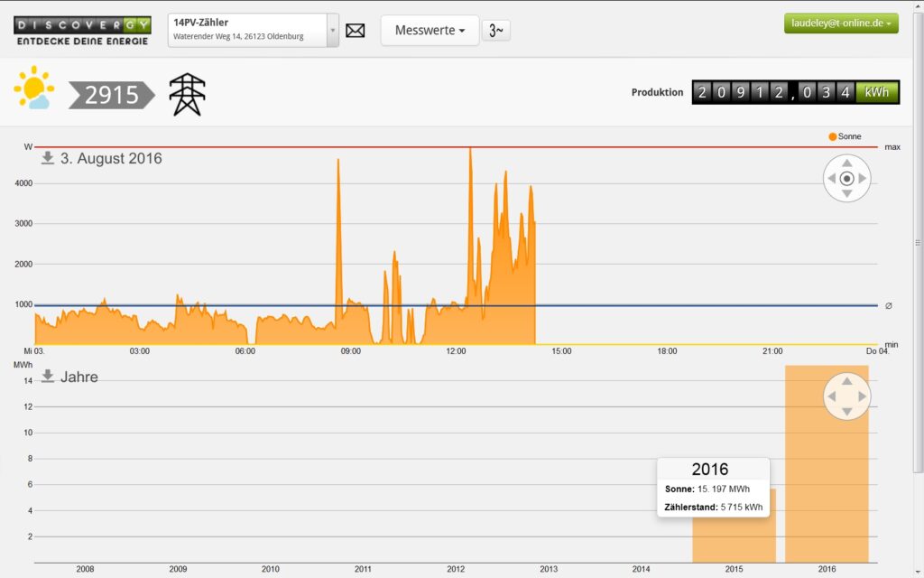924x578 pixels.
Task: Click the download icon beside Jahre
Action: pyautogui.click(x=48, y=376)
